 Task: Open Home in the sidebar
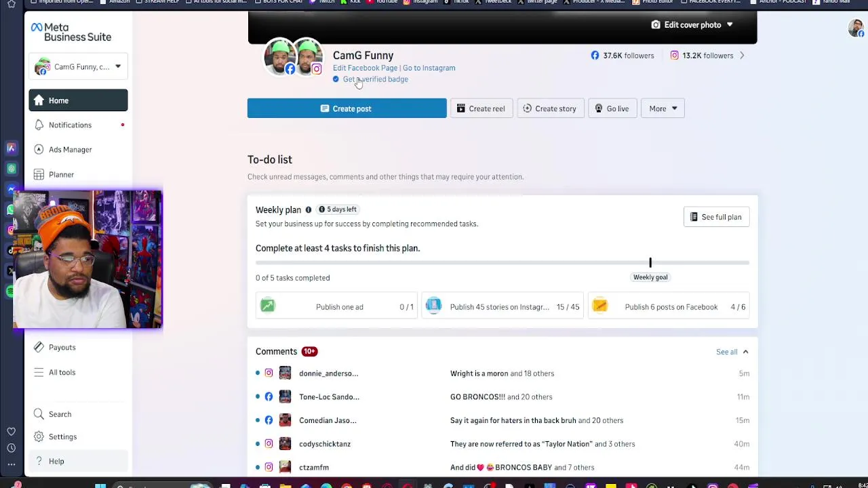coord(78,100)
